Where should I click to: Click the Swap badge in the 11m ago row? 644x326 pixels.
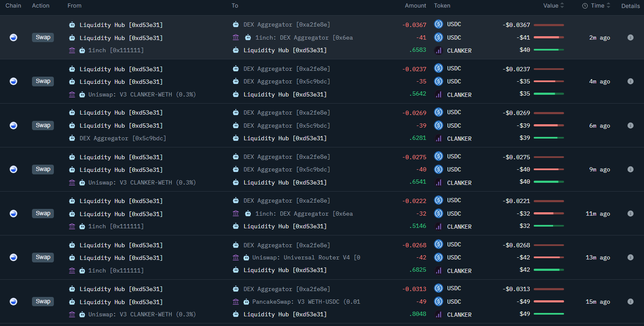[43, 214]
